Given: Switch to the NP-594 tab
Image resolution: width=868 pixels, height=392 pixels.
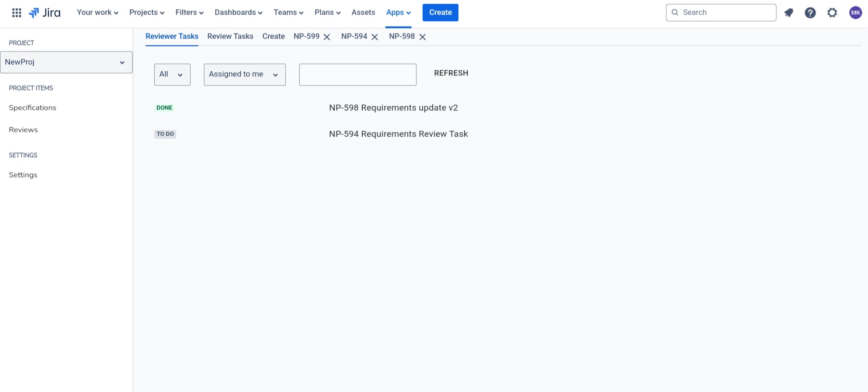Looking at the screenshot, I should tap(354, 36).
